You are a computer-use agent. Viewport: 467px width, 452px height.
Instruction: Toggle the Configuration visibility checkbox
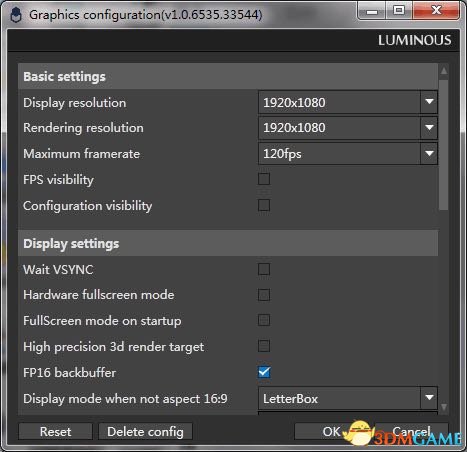(x=264, y=205)
